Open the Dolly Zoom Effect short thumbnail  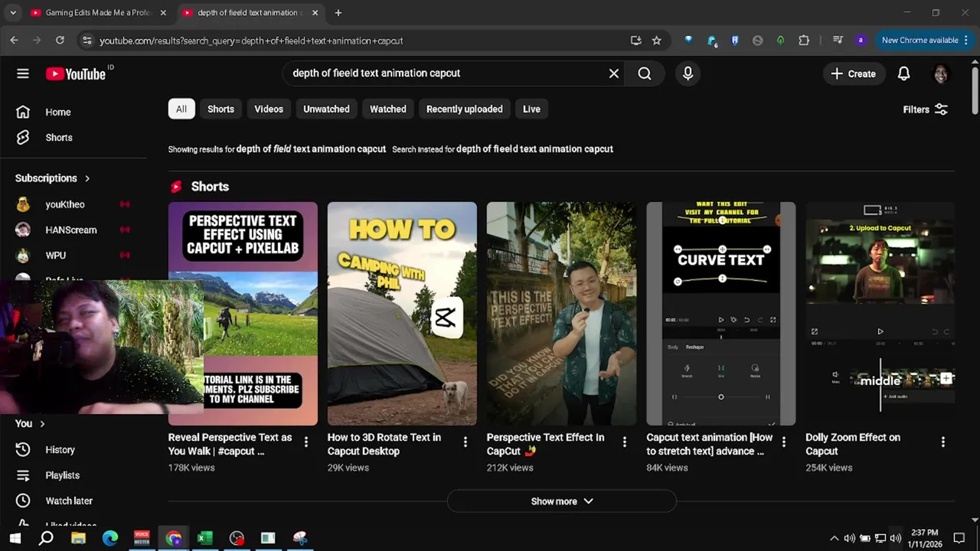click(x=880, y=314)
